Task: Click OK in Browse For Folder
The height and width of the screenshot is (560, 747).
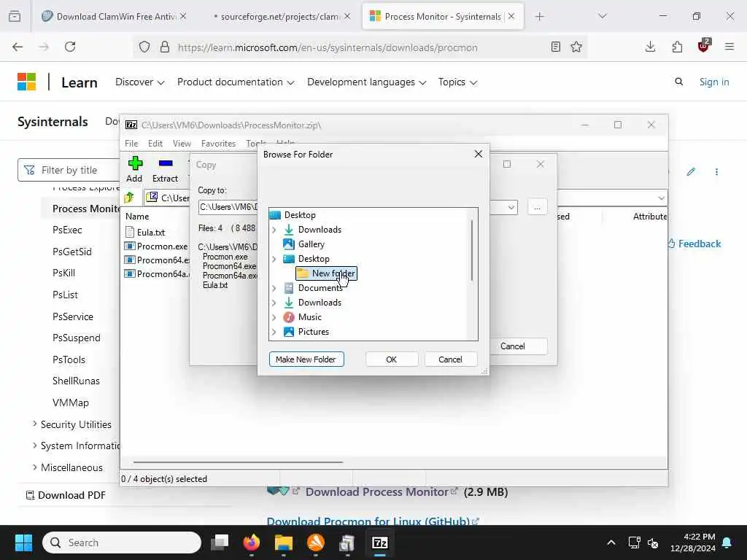Action: click(392, 359)
